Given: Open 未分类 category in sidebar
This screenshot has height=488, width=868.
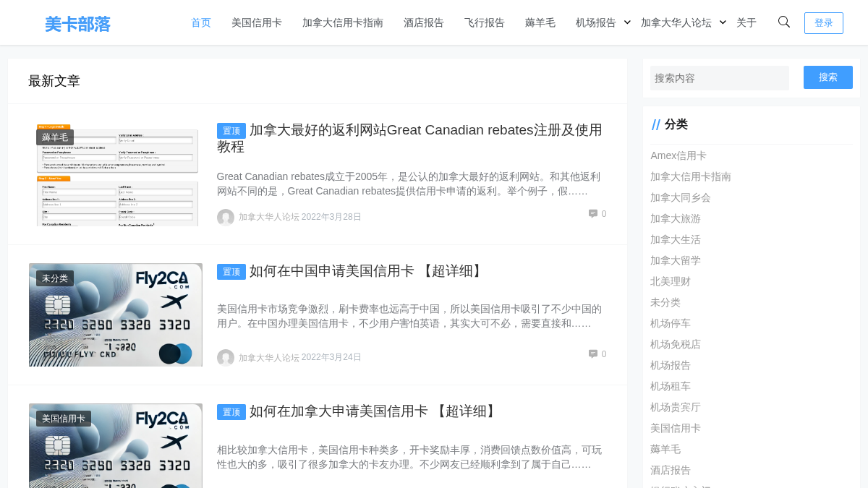Looking at the screenshot, I should [x=665, y=302].
